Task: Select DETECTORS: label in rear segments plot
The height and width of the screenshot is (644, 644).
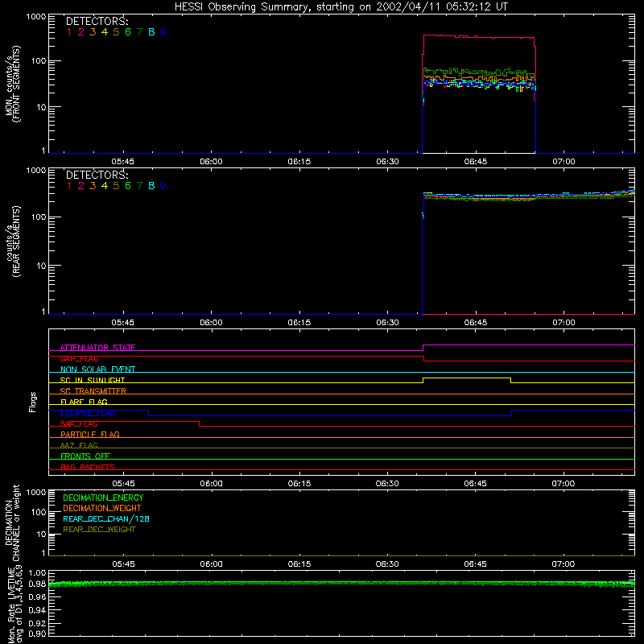Action: pyautogui.click(x=97, y=175)
